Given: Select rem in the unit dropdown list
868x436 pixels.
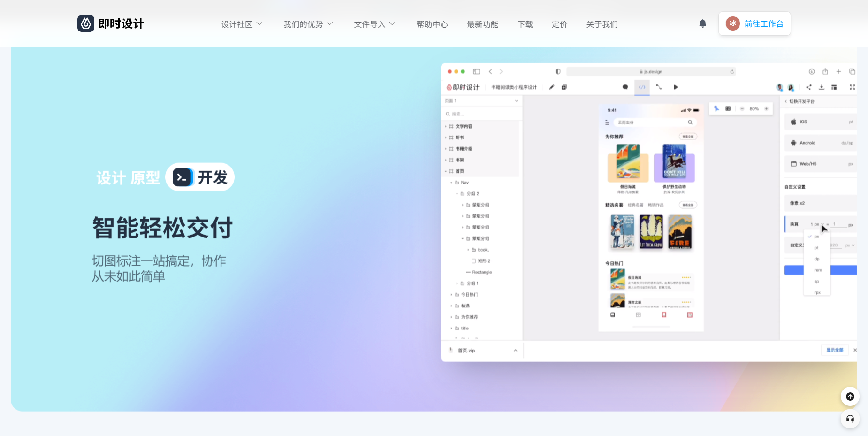Looking at the screenshot, I should coord(818,270).
